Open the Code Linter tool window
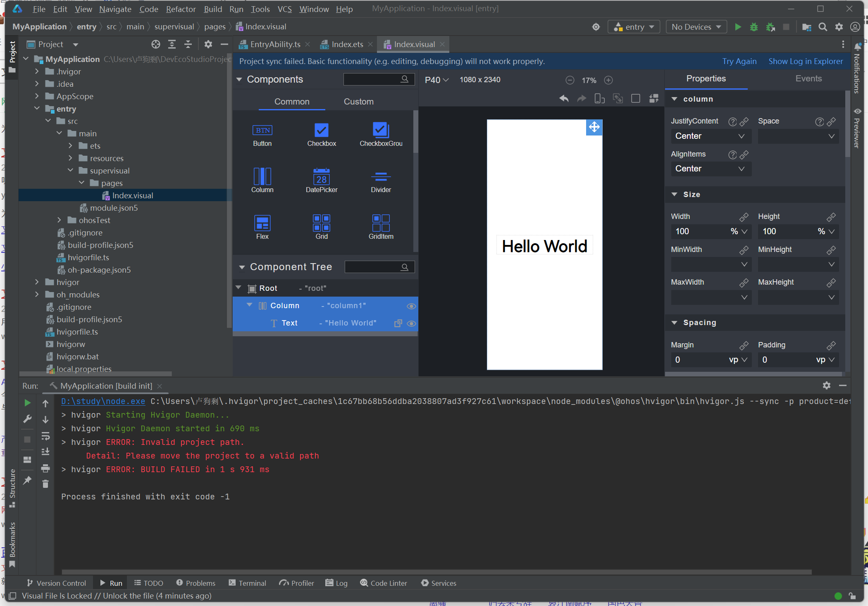868x606 pixels. click(384, 583)
